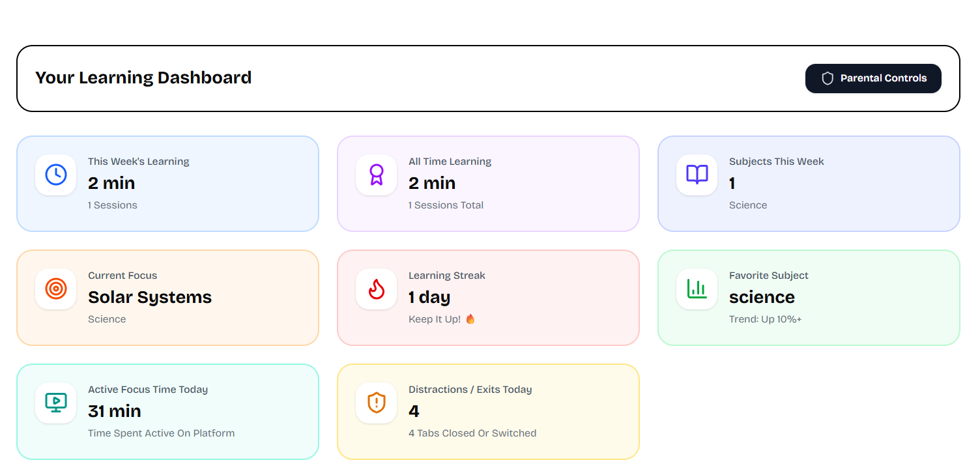
Task: Select the shield alert icon on Distractions card
Action: [376, 402]
